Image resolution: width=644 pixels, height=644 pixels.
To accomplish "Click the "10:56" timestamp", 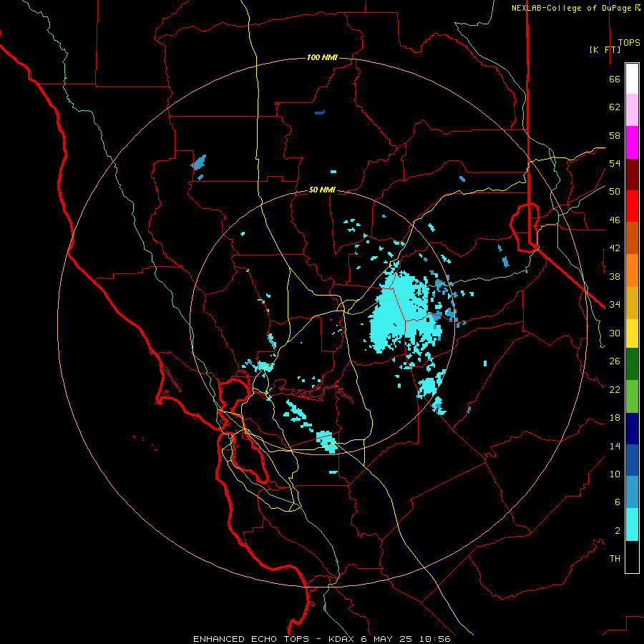I will point(435,639).
